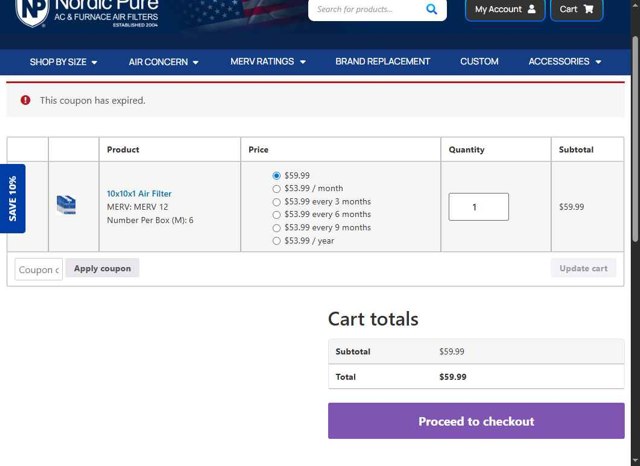Screen dimensions: 640x466
Task: Click the user icon in My Account
Action: coord(531,9)
